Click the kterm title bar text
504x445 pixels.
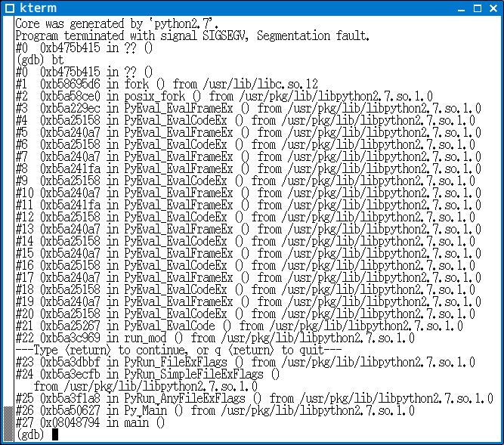pyautogui.click(x=36, y=8)
